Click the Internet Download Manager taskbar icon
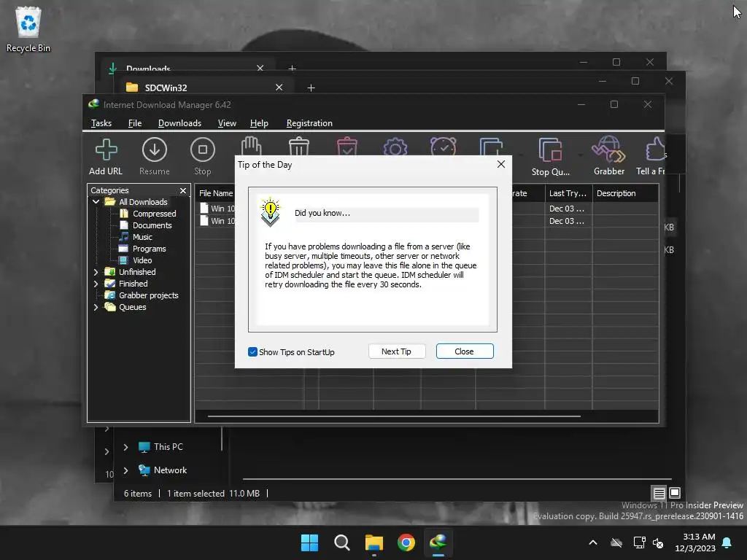 (438, 542)
